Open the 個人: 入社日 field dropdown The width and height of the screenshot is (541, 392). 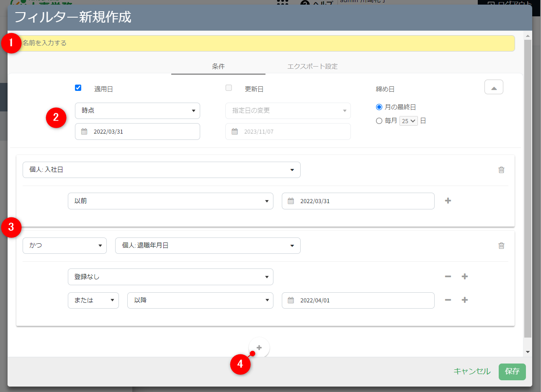161,170
